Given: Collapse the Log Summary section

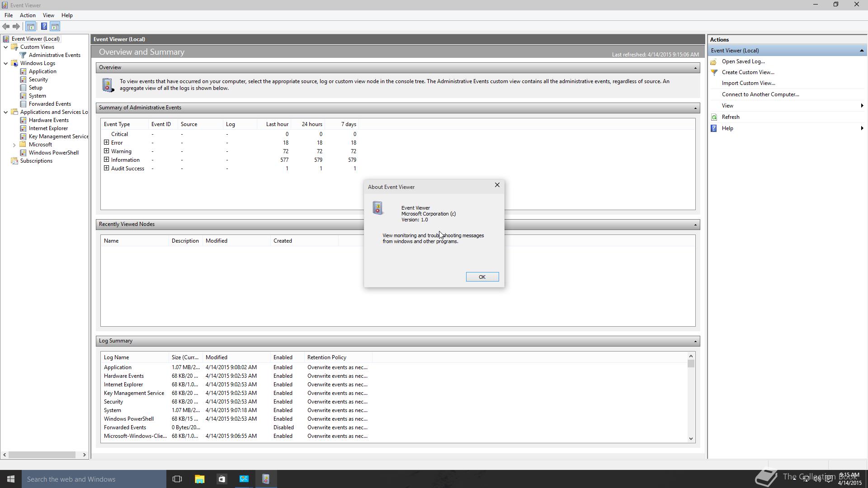Looking at the screenshot, I should (x=695, y=341).
